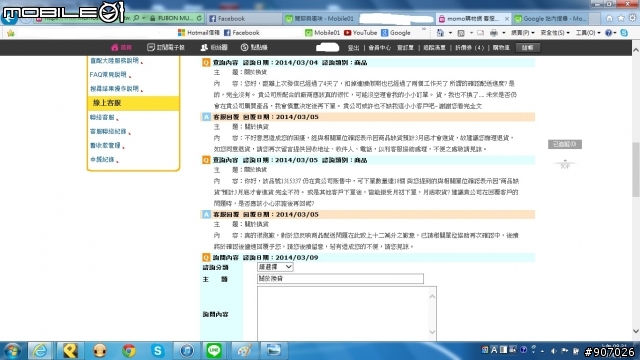Click the page scrollbar up arrow
The height and width of the screenshot is (360, 640).
[x=636, y=50]
